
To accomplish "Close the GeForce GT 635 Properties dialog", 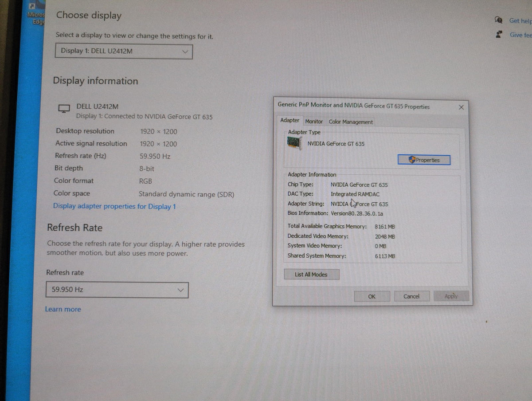I will click(461, 107).
